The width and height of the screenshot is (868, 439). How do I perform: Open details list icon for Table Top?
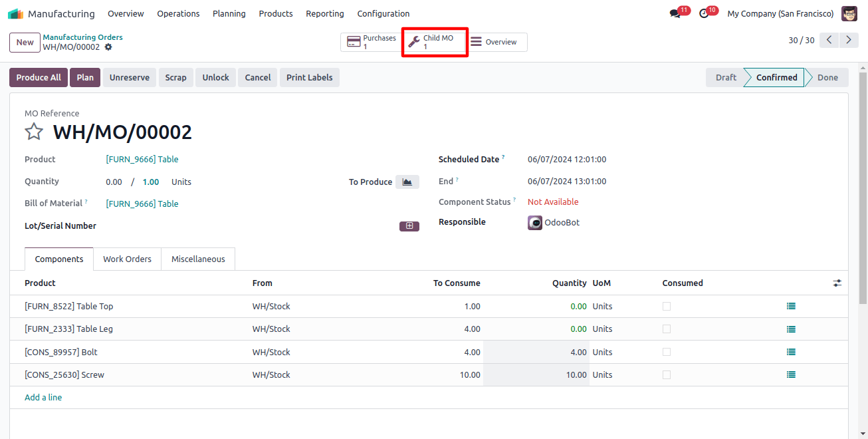791,307
